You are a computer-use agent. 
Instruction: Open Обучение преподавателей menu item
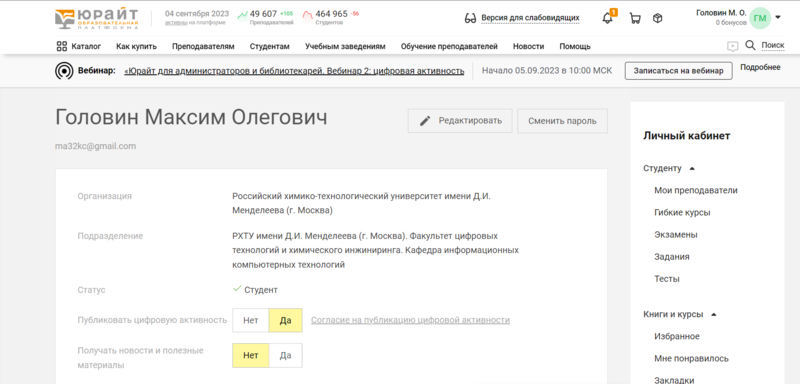[x=449, y=46]
